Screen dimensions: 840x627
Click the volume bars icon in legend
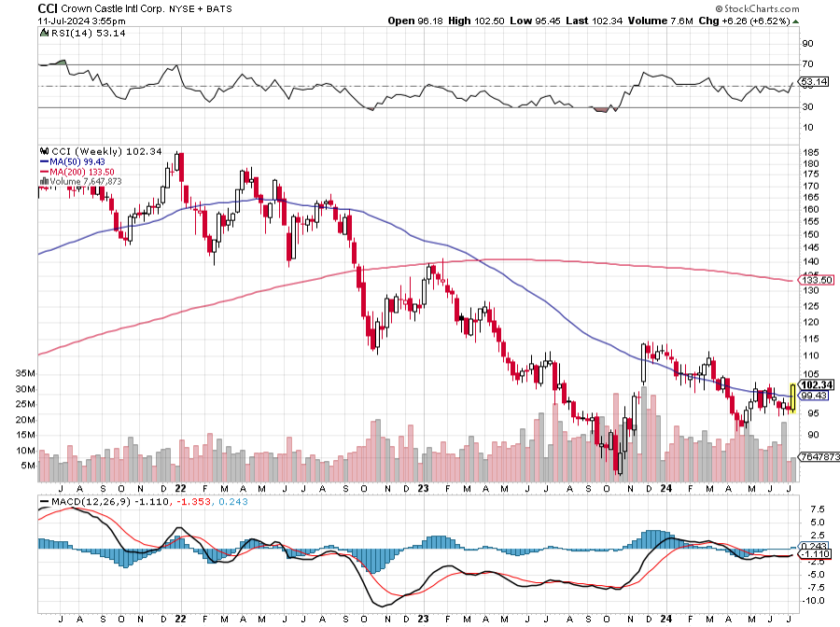click(x=43, y=181)
